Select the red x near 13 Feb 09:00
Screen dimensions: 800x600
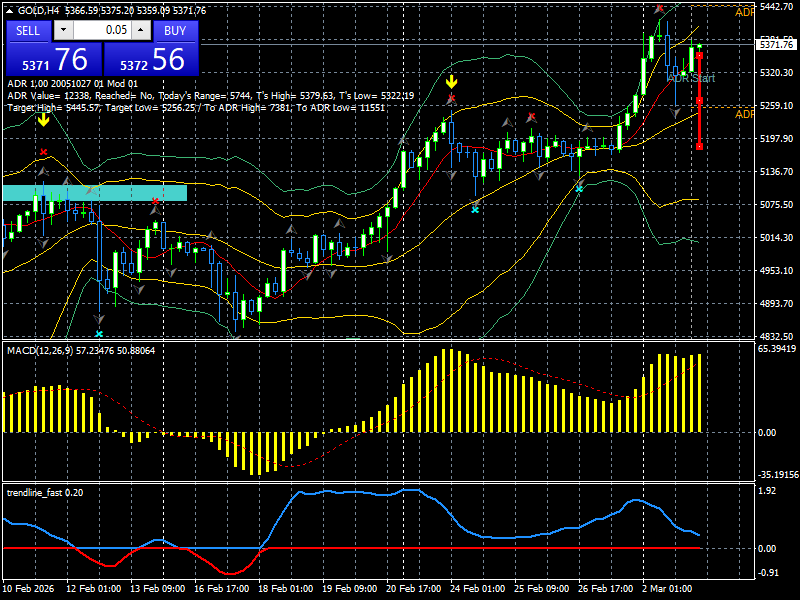pyautogui.click(x=155, y=201)
